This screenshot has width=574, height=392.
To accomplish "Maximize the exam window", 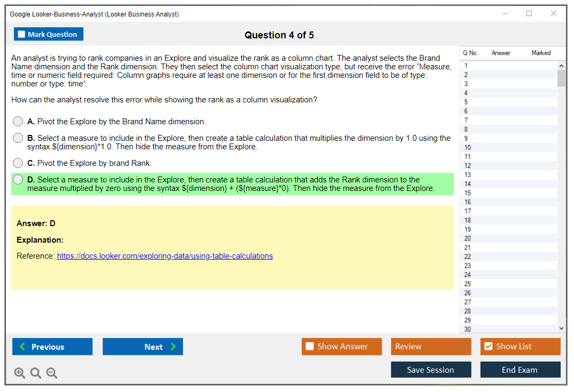I will (x=529, y=14).
